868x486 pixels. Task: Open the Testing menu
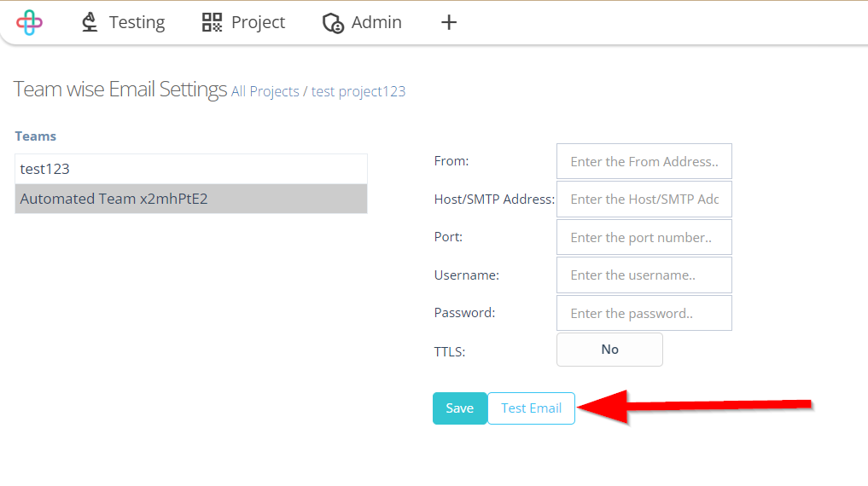click(123, 22)
